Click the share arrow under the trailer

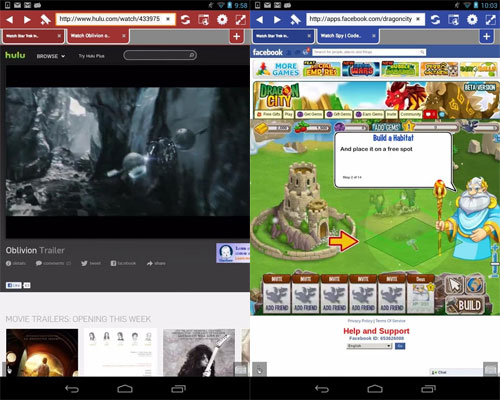click(156, 263)
